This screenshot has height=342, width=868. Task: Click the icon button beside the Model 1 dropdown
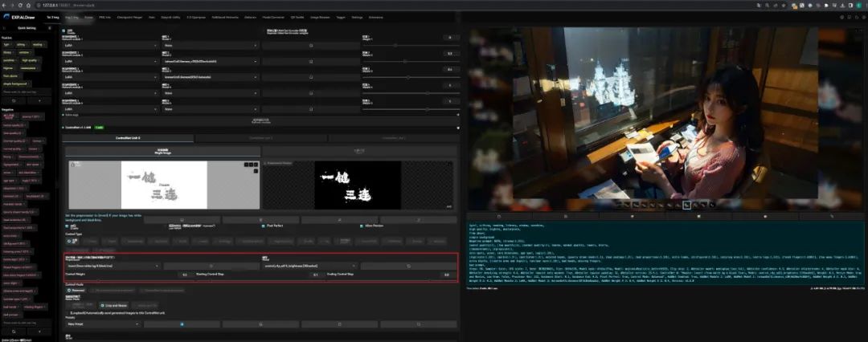click(310, 46)
